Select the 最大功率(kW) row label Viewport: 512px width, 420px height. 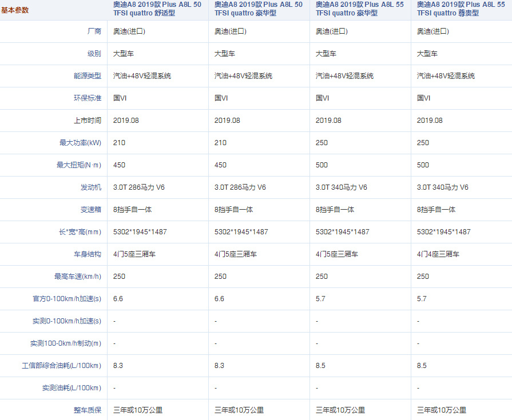click(80, 143)
